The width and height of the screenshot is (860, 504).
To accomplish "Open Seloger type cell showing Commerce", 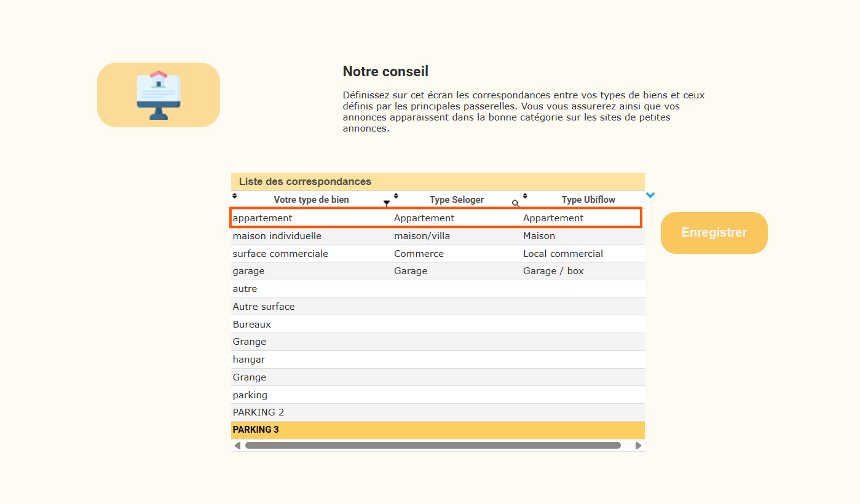I will tap(419, 254).
